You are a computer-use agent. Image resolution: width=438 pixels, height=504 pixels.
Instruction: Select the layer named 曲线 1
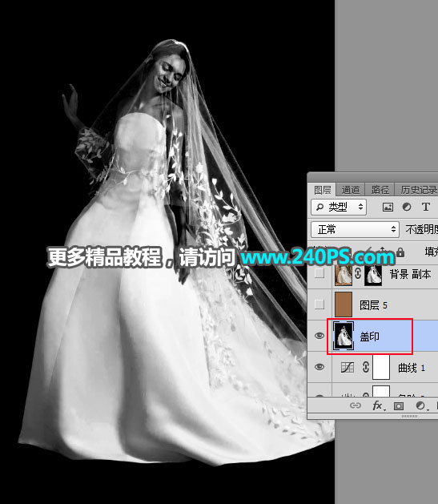412,368
